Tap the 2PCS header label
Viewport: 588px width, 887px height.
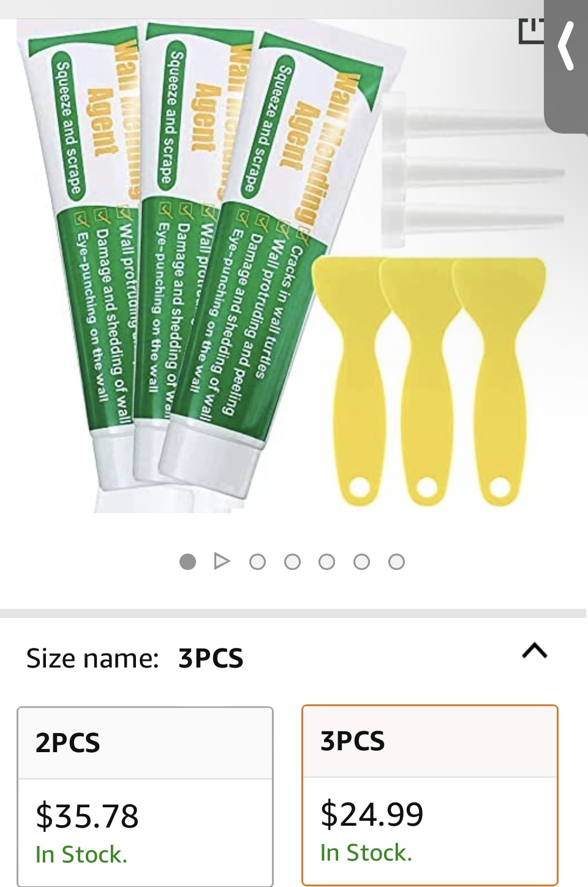tap(68, 743)
